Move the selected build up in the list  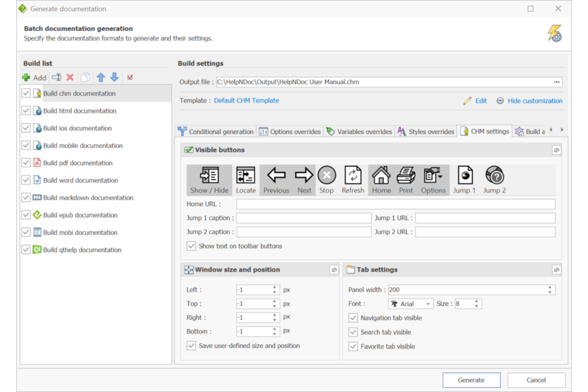click(x=101, y=77)
